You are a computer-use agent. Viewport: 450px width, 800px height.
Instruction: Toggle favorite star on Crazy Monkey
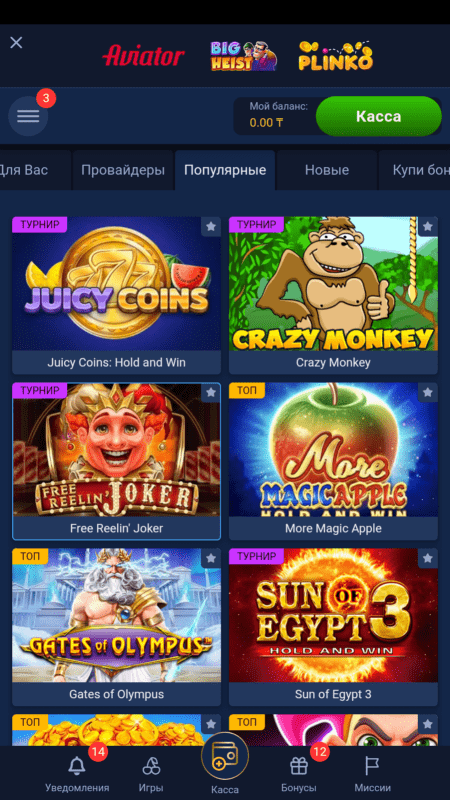pos(428,227)
